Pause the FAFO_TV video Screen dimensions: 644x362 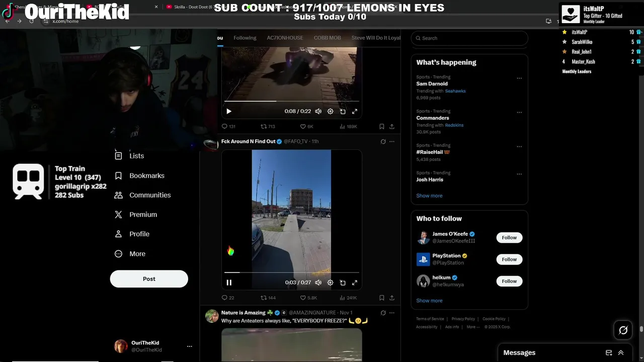tap(229, 283)
